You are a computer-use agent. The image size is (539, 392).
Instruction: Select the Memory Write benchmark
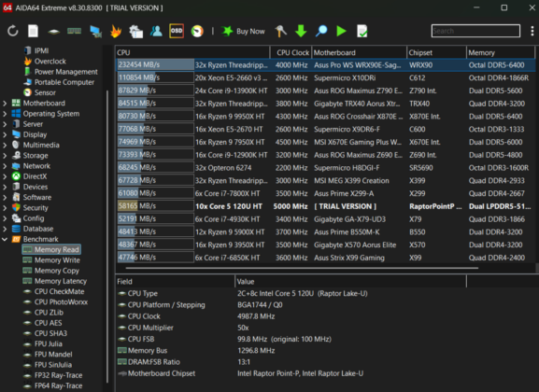(x=51, y=260)
